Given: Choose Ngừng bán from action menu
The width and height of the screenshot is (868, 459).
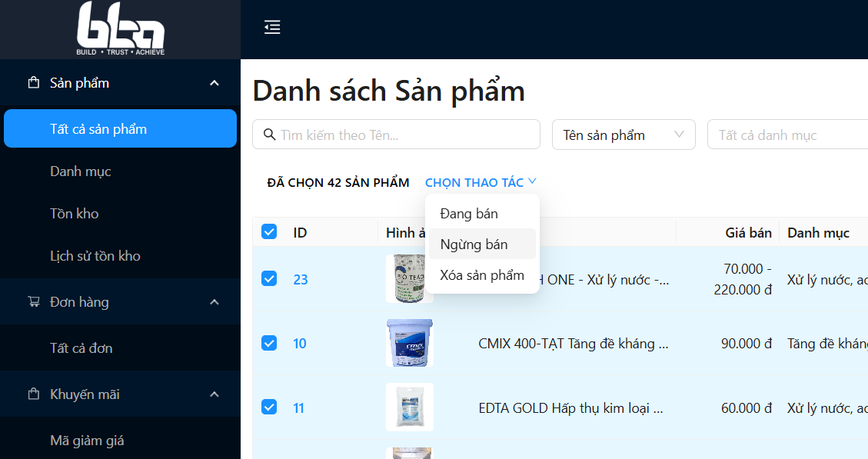Looking at the screenshot, I should coord(482,244).
